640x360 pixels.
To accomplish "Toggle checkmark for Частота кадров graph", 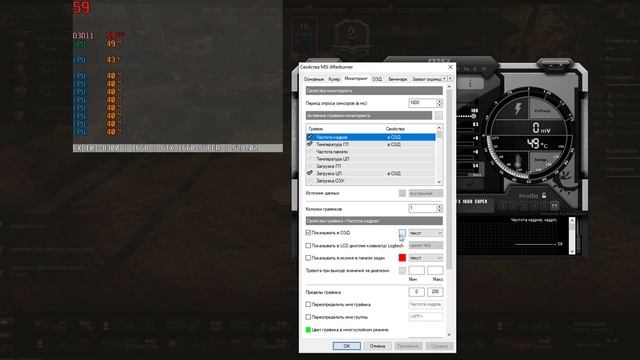I will point(310,137).
